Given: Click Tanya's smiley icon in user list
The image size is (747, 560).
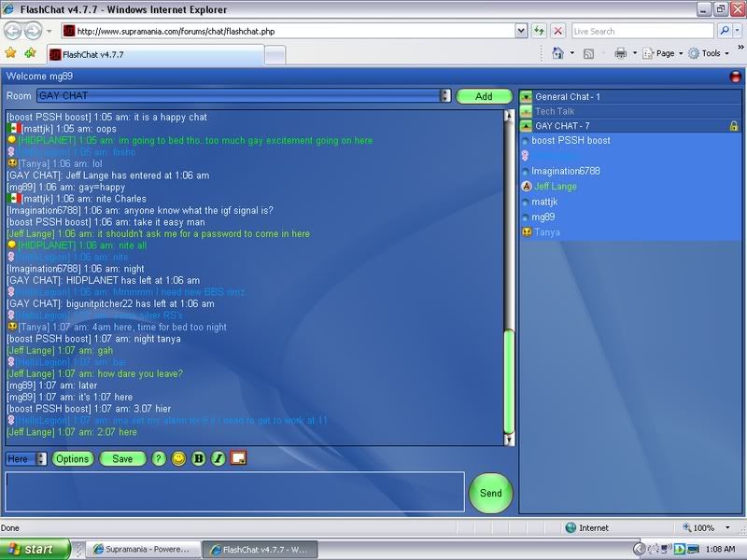Looking at the screenshot, I should (527, 231).
